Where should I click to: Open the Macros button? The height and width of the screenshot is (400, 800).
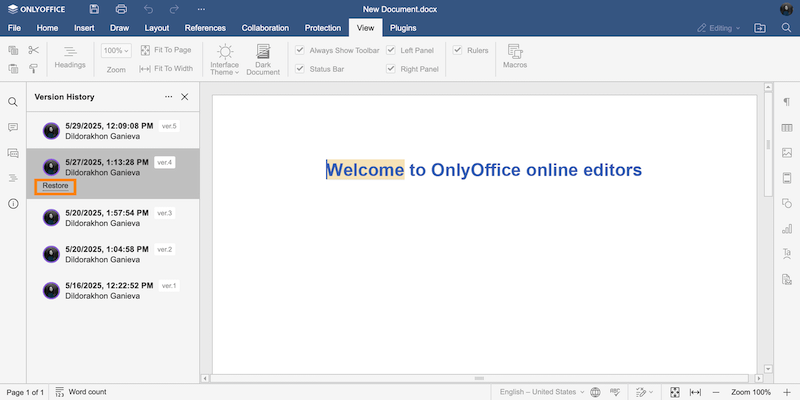515,57
